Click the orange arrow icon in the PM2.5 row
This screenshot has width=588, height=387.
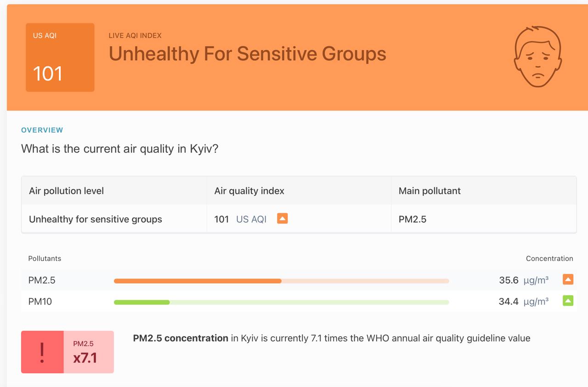click(x=568, y=279)
